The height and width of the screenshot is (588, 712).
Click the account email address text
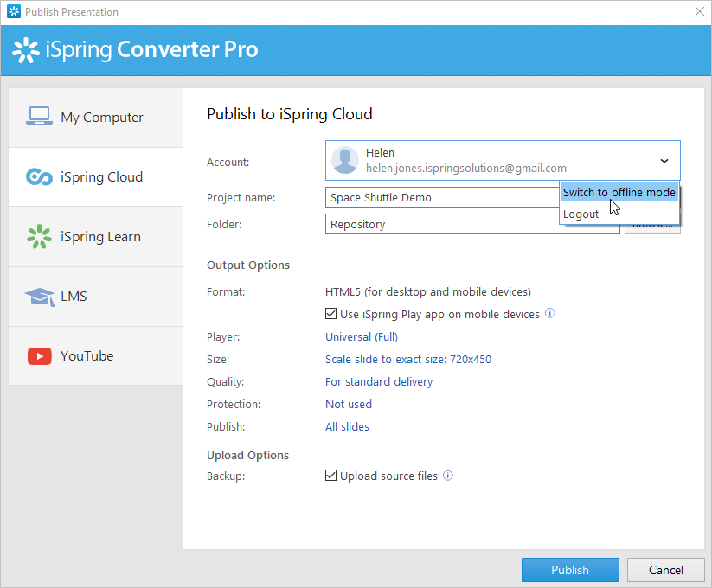tap(466, 169)
